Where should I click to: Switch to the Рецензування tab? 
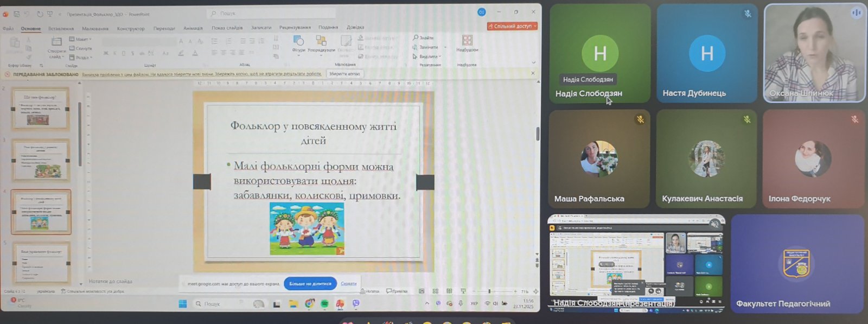pos(295,27)
